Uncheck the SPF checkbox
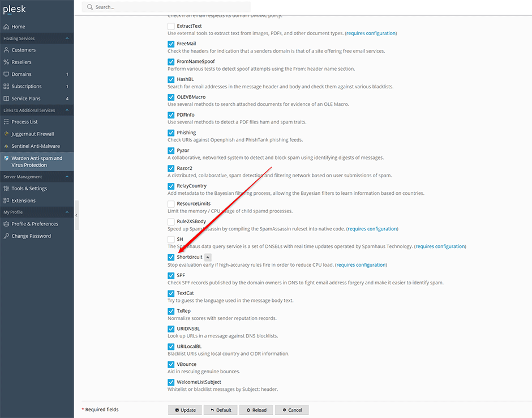This screenshot has height=418, width=532. coord(171,275)
